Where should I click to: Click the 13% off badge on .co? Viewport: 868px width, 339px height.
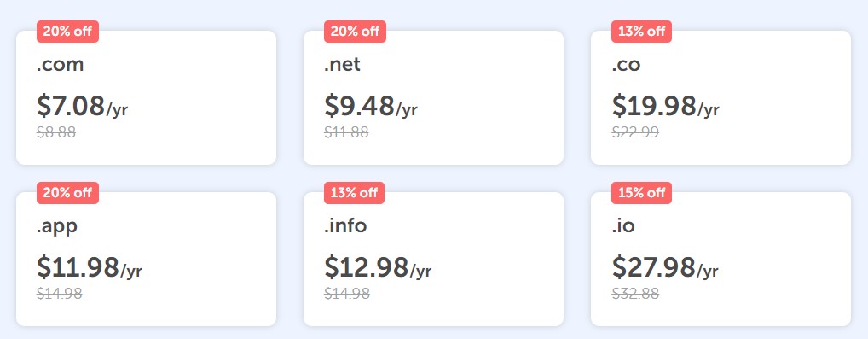click(x=641, y=32)
